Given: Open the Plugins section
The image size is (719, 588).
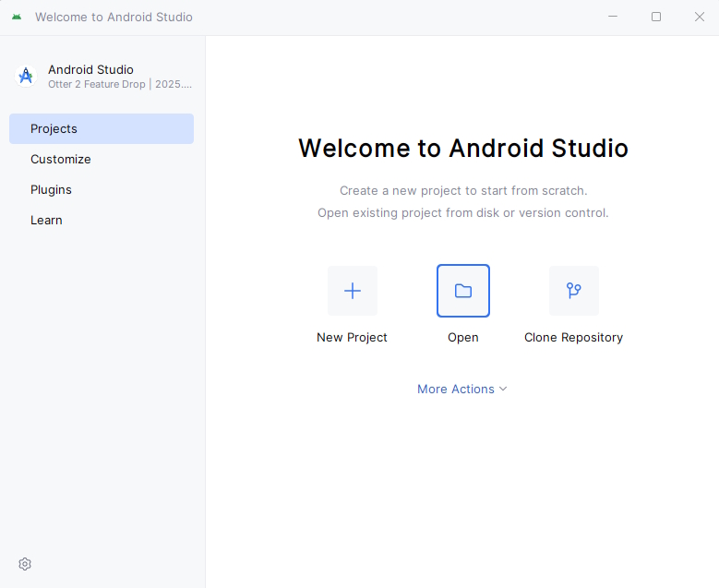Looking at the screenshot, I should pos(51,190).
